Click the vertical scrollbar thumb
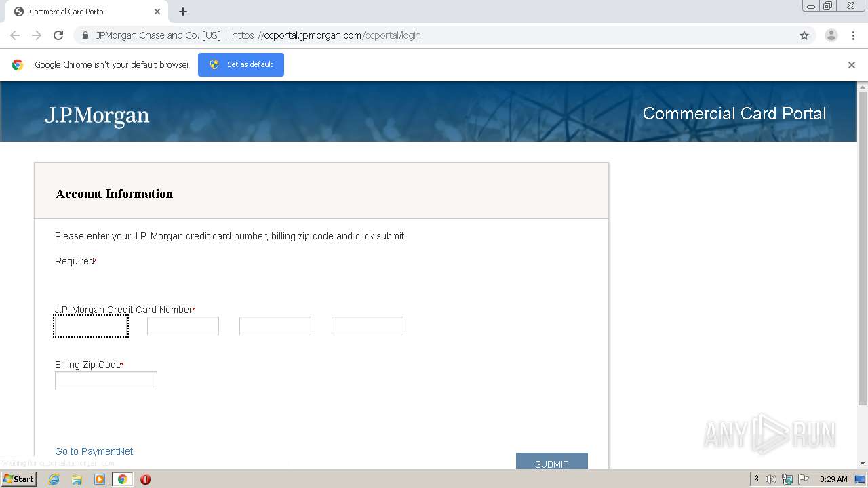Viewport: 868px width, 488px height. 863,249
